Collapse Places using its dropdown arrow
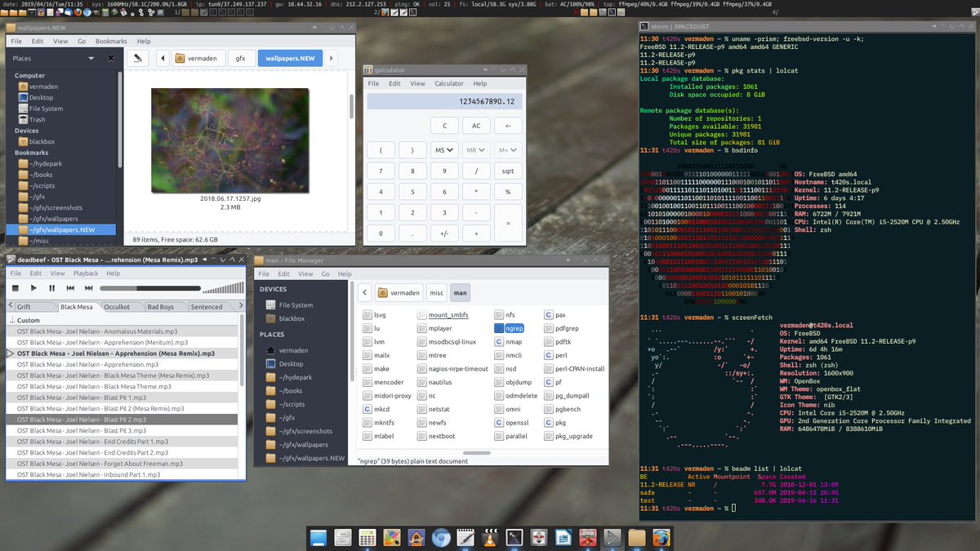The width and height of the screenshot is (980, 551). click(x=89, y=58)
